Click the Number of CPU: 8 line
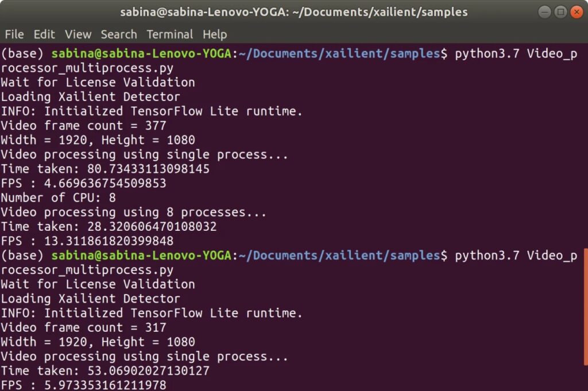Screen dimensions: 588x391 (x=56, y=198)
